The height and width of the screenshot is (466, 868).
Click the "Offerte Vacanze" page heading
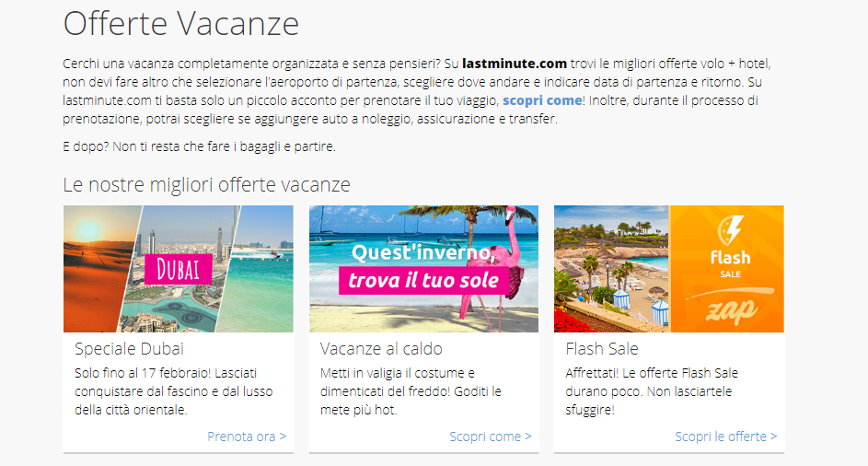click(x=181, y=23)
